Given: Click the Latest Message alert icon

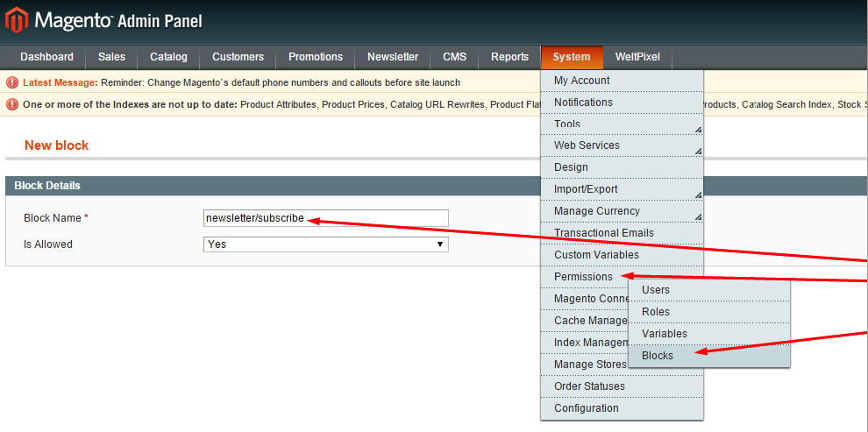Looking at the screenshot, I should [12, 82].
